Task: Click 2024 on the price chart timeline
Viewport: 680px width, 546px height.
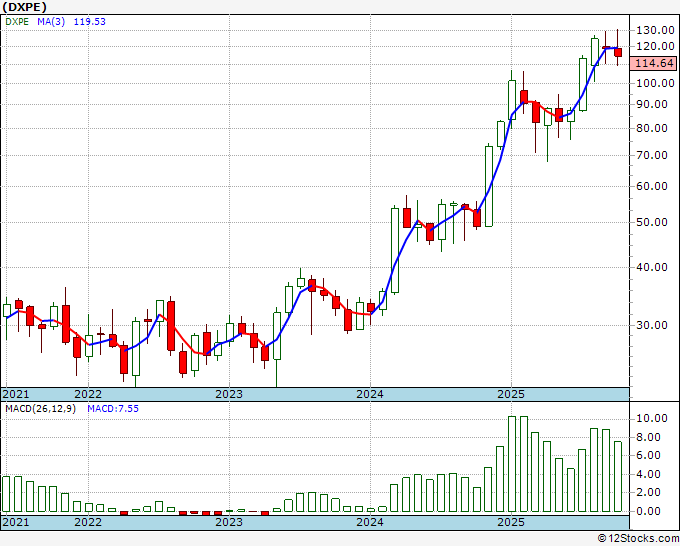Action: coord(370,394)
